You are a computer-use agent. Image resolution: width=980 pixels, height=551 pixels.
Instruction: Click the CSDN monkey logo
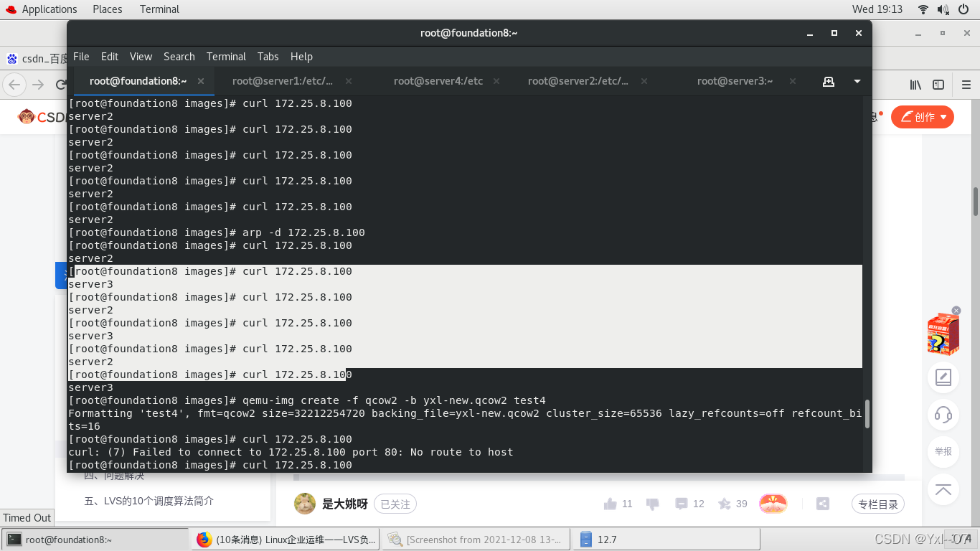26,116
